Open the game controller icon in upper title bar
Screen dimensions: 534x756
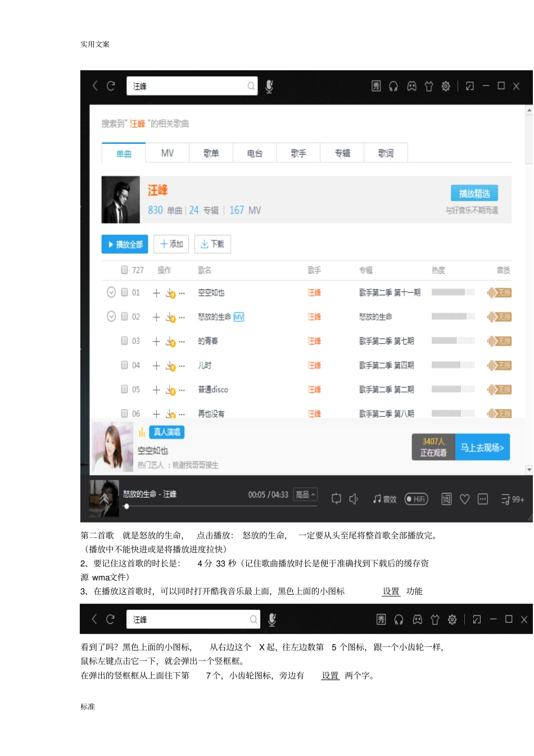pyautogui.click(x=412, y=86)
